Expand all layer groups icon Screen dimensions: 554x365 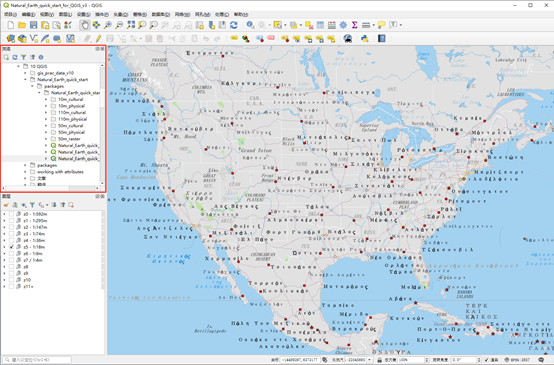point(54,205)
